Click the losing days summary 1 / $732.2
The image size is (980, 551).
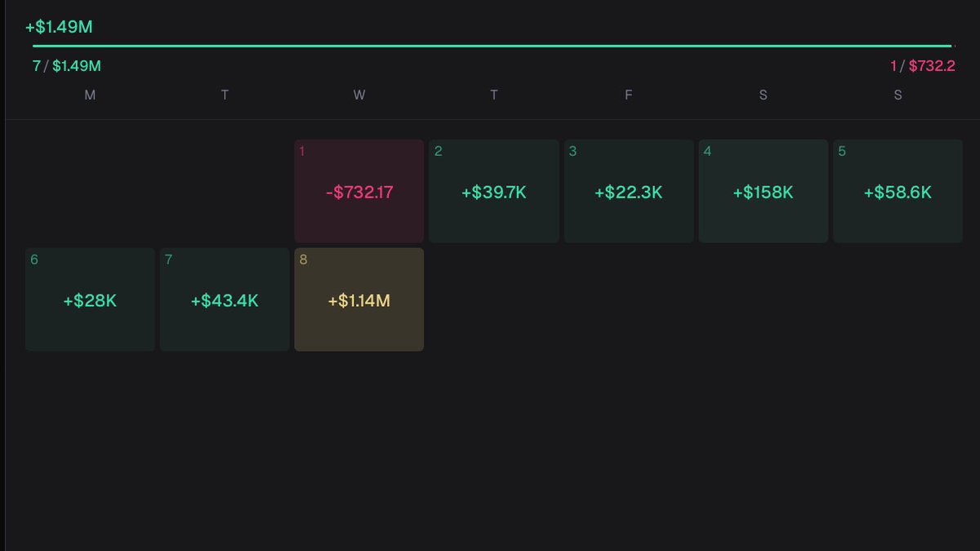923,66
